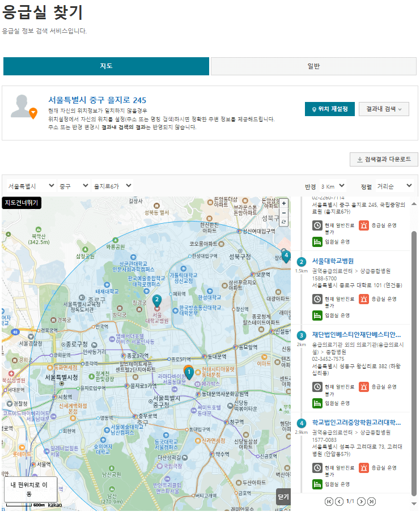
Task: Open 서울특별시 중구 을지로 245 address link
Action: [x=97, y=100]
